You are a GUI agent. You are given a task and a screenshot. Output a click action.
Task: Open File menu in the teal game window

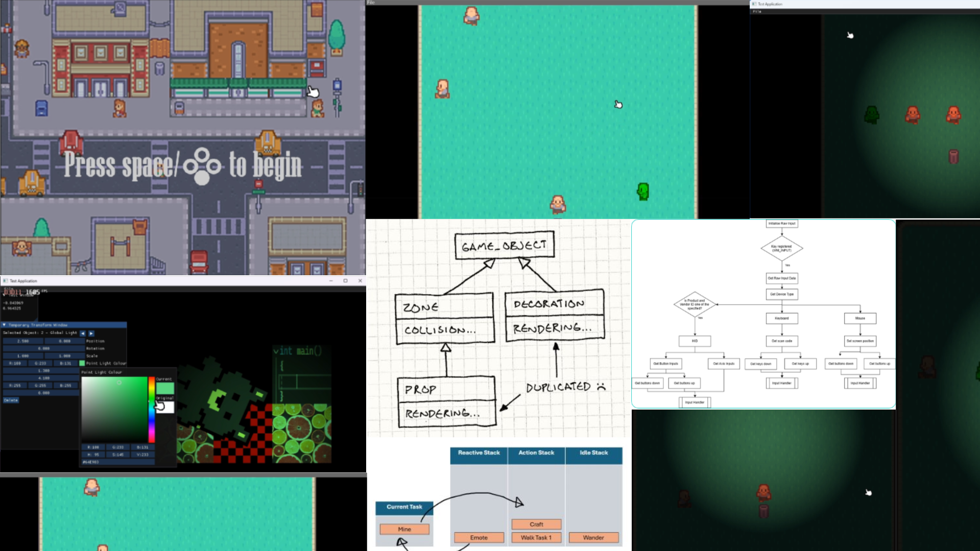(371, 3)
